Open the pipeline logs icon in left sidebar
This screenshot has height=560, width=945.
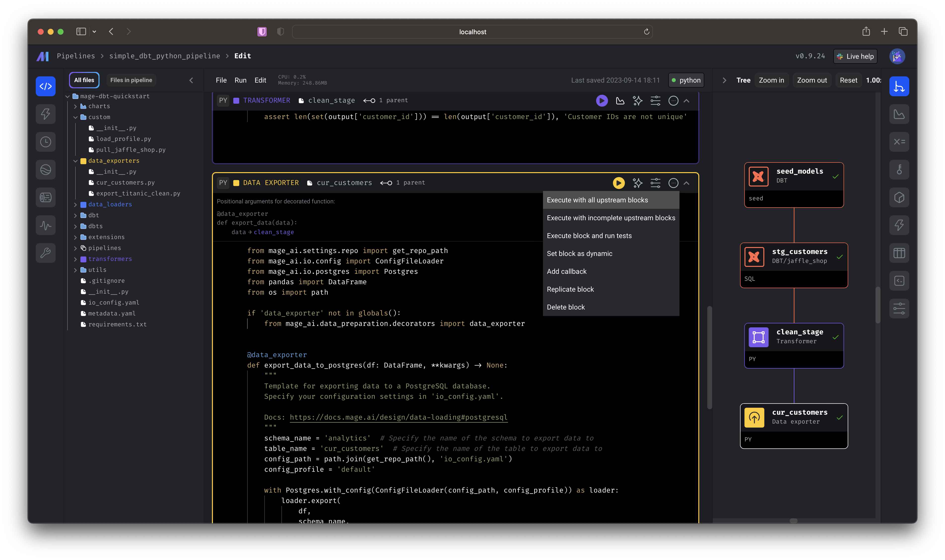pos(45,197)
